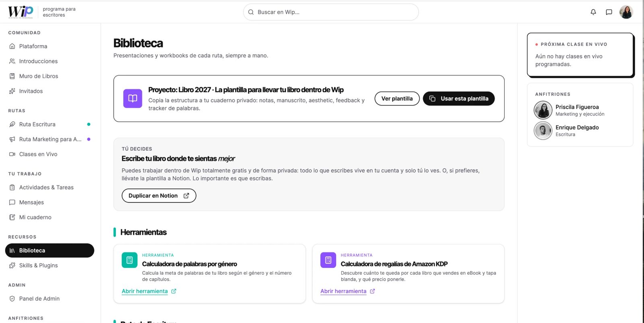This screenshot has width=644, height=323.
Task: Click the Skills & Plugins puzzle icon
Action: tap(12, 265)
